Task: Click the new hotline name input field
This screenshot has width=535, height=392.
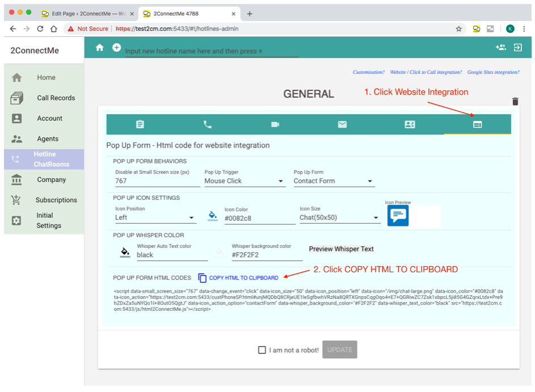Action: click(x=212, y=51)
